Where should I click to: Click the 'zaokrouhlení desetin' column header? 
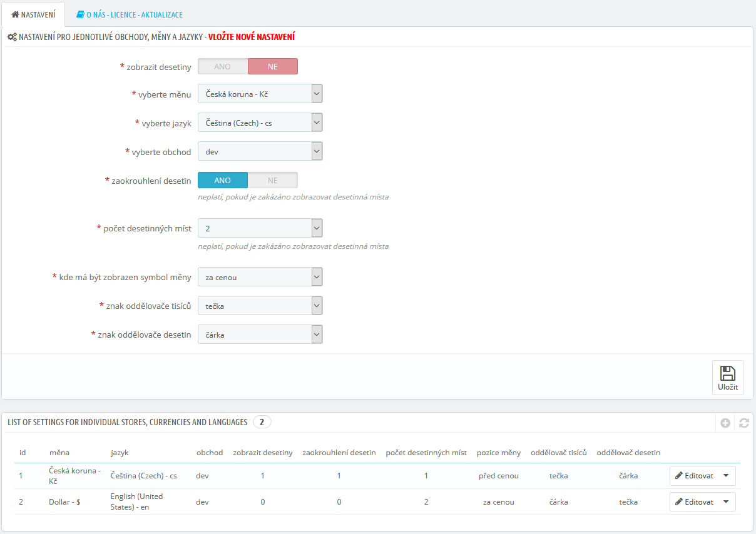[x=339, y=453]
